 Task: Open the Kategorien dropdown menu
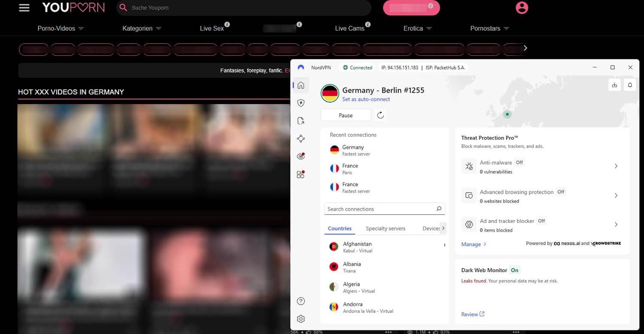click(x=142, y=28)
